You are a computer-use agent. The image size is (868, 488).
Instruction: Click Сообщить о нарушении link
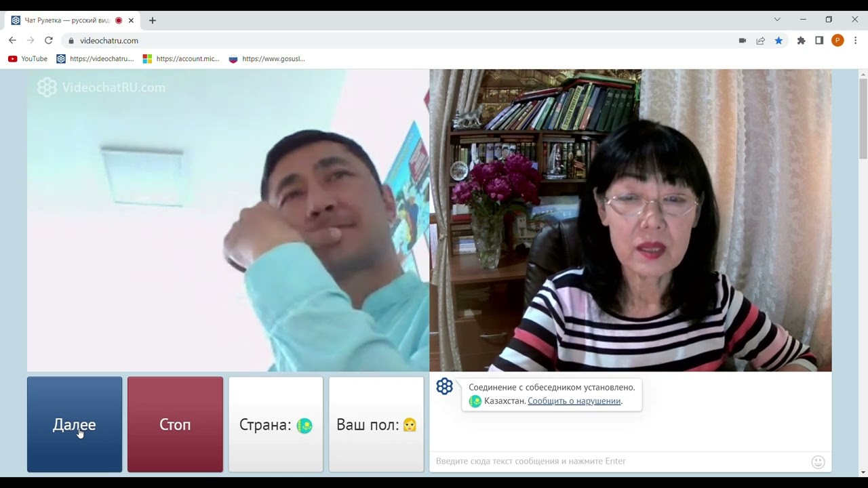coord(574,401)
